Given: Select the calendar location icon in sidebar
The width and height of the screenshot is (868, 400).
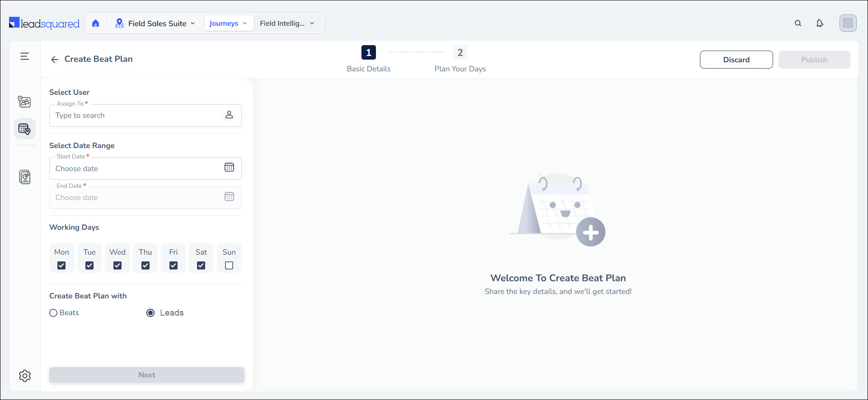Looking at the screenshot, I should [x=25, y=130].
